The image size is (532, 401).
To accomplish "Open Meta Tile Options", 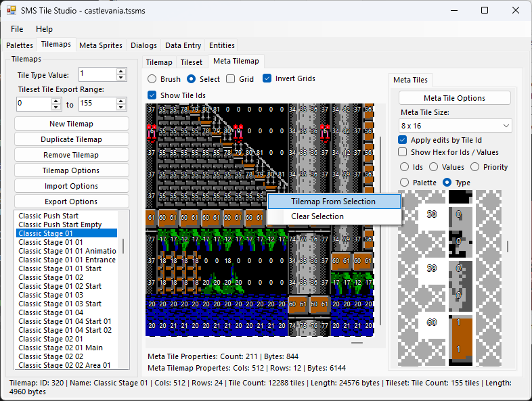I will click(455, 98).
